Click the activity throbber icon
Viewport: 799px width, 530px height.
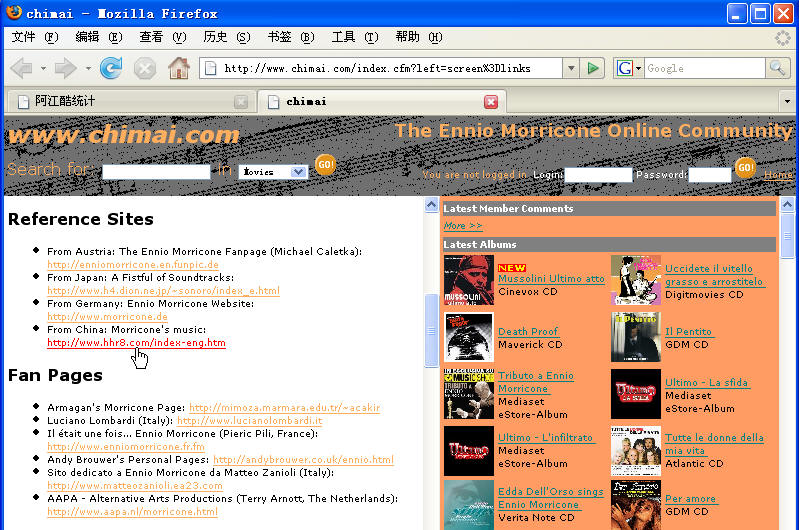click(783, 38)
